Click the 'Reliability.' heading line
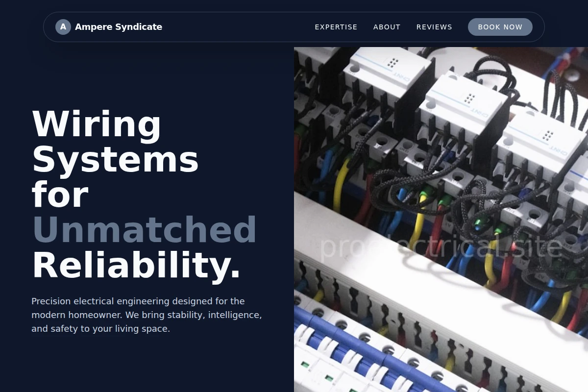The image size is (588, 392). coord(137,265)
